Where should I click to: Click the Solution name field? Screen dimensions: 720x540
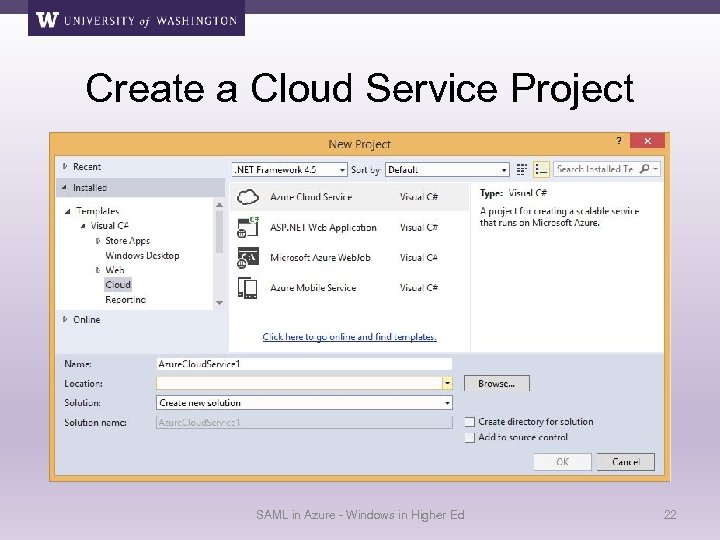tap(304, 422)
